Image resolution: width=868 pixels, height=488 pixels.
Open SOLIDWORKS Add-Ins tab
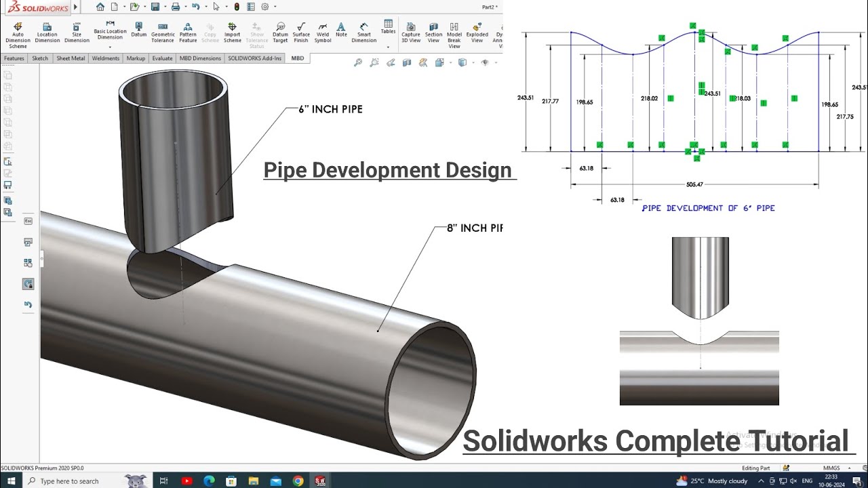coord(255,58)
